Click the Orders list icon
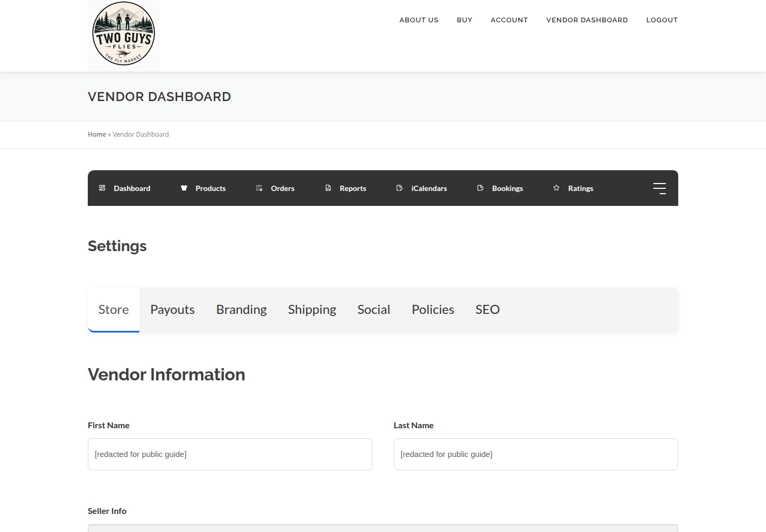Image resolution: width=766 pixels, height=532 pixels. (x=260, y=188)
